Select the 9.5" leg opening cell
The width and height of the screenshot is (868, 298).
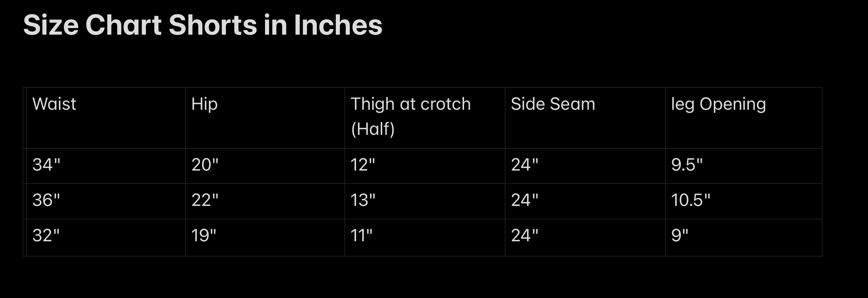pos(687,165)
